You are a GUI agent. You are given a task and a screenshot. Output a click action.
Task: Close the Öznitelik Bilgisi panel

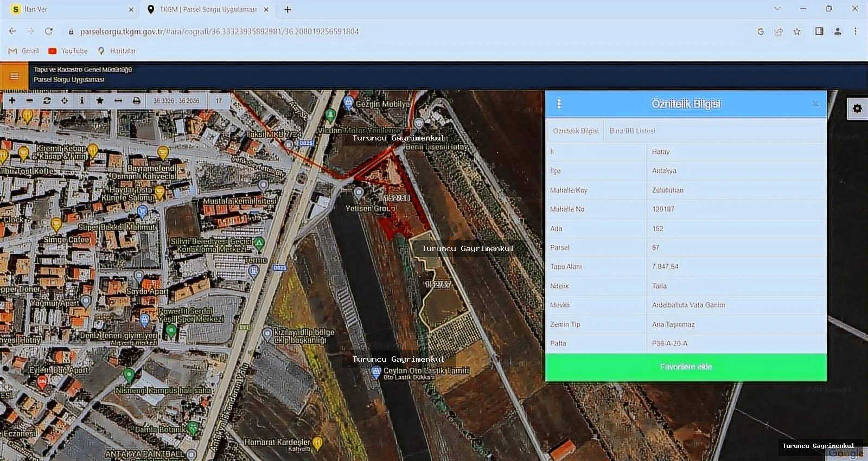[815, 104]
